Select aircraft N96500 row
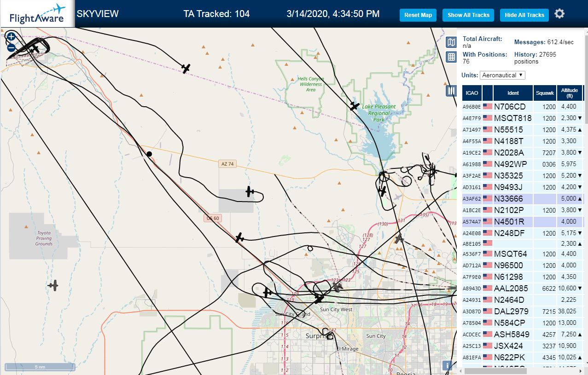588x375 pixels. pos(524,265)
